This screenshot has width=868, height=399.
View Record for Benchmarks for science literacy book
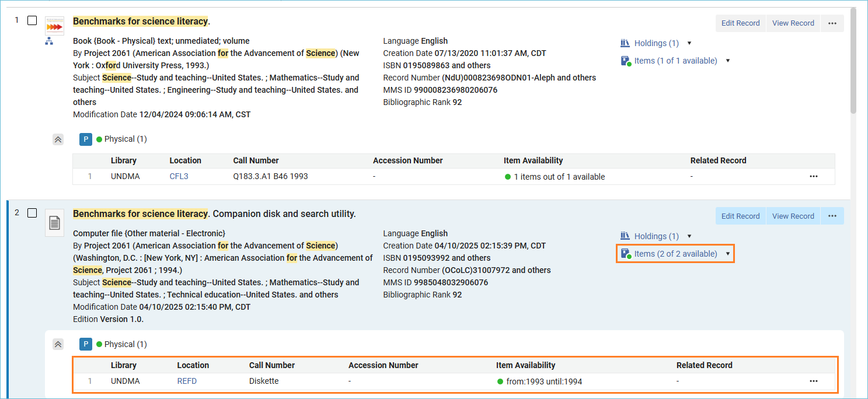793,23
